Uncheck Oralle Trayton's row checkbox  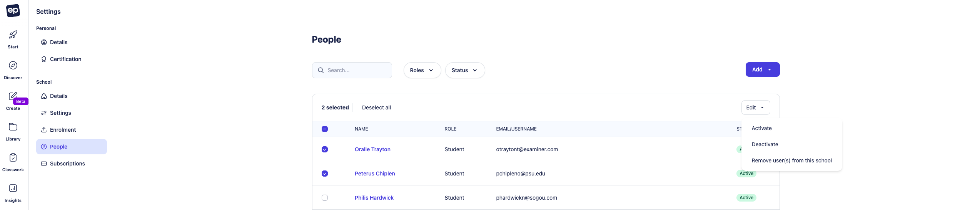click(x=325, y=149)
